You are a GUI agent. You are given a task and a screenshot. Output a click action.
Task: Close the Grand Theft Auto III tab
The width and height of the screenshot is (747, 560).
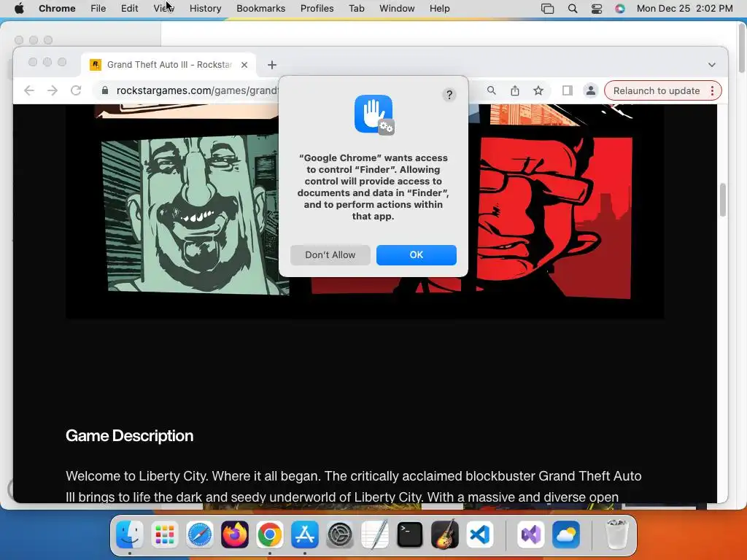[x=244, y=65]
